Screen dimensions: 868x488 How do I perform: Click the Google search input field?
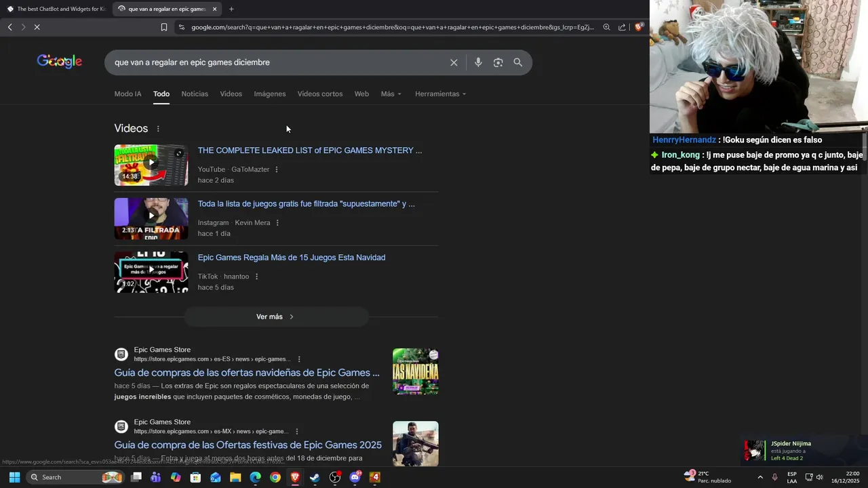tap(278, 62)
